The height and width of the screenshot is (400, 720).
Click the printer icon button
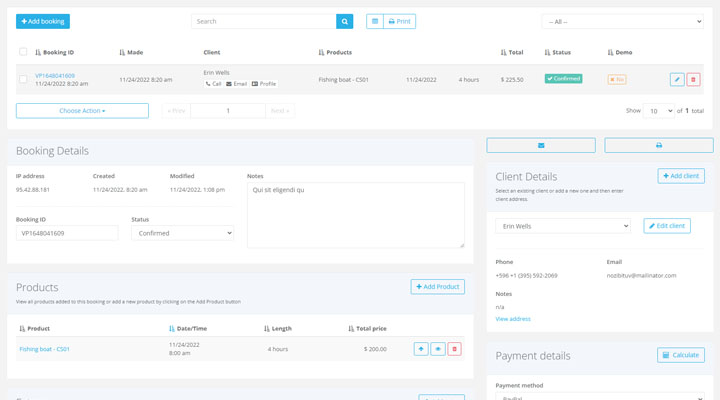click(x=659, y=145)
